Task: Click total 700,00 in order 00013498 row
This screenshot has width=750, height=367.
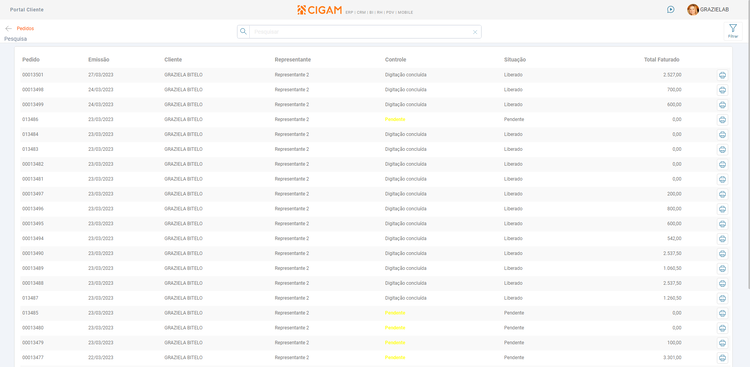Action: point(674,90)
